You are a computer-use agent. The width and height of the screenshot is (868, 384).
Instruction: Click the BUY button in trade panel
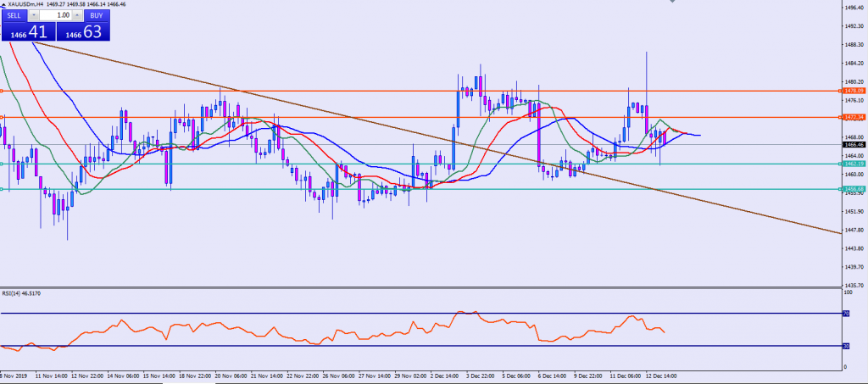pos(96,15)
